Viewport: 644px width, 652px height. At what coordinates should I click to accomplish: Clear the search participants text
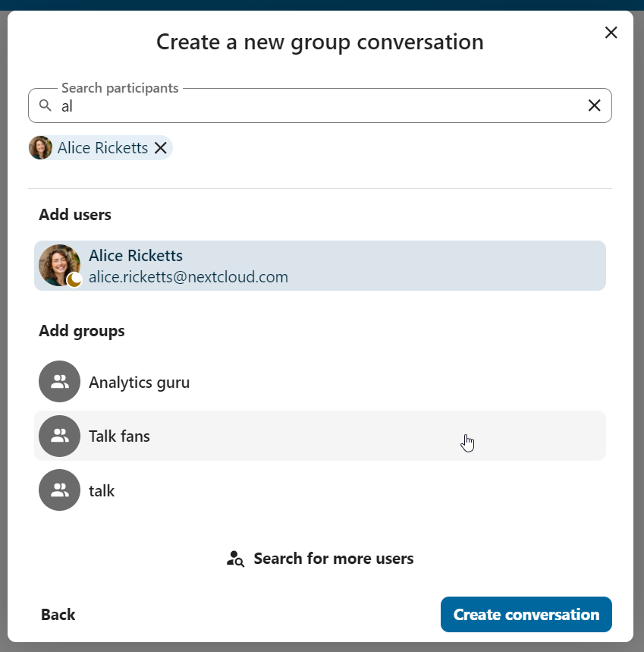click(595, 106)
